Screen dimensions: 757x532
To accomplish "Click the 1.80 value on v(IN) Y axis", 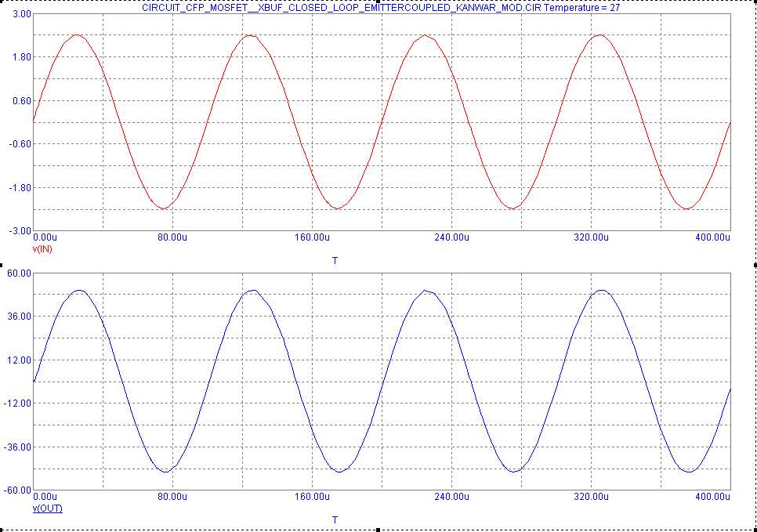I will click(x=22, y=57).
